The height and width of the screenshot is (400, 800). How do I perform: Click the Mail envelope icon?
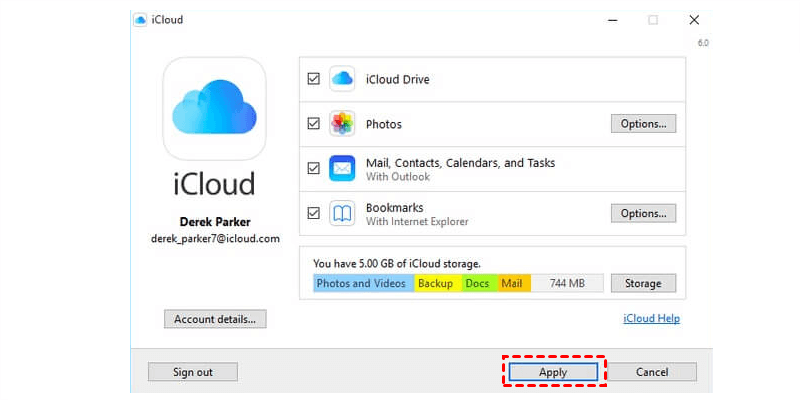342,168
